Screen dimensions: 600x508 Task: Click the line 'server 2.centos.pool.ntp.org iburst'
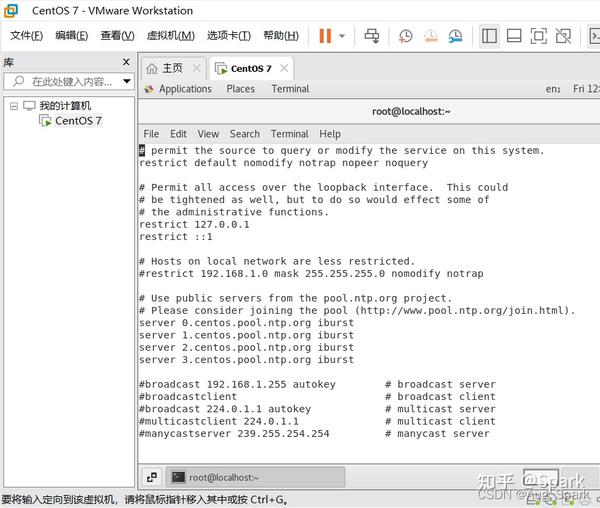pos(247,347)
